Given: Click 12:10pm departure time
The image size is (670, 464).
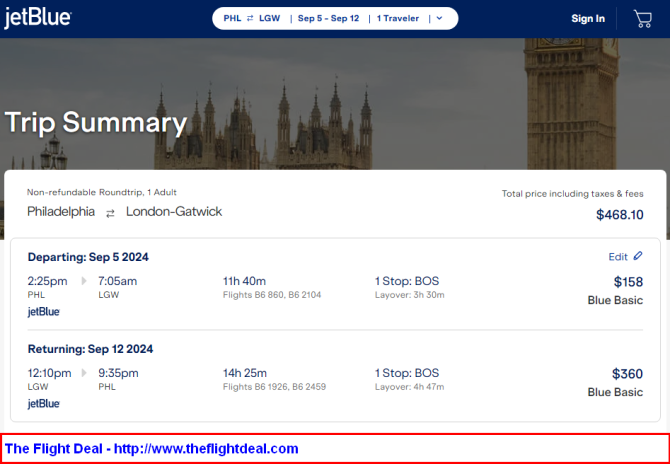Looking at the screenshot, I should click(49, 373).
